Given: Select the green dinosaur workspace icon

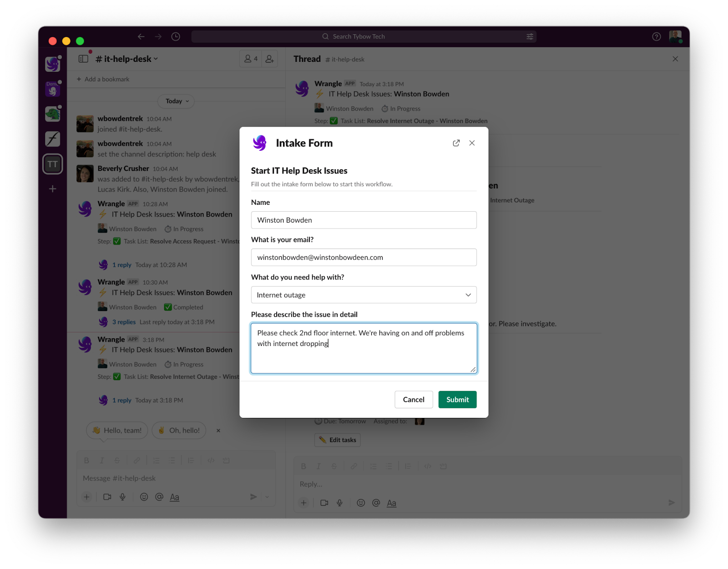Looking at the screenshot, I should click(x=53, y=114).
